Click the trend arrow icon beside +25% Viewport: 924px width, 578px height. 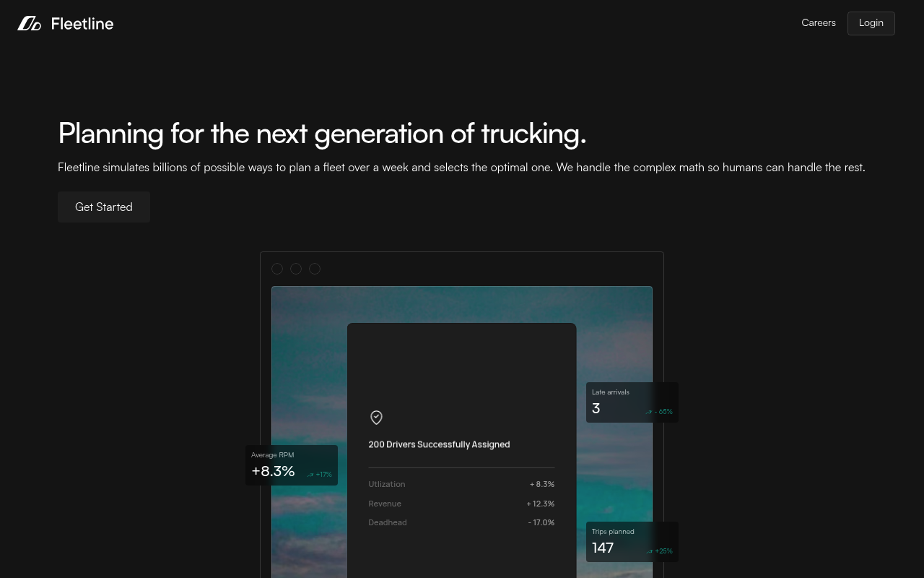[x=648, y=551]
